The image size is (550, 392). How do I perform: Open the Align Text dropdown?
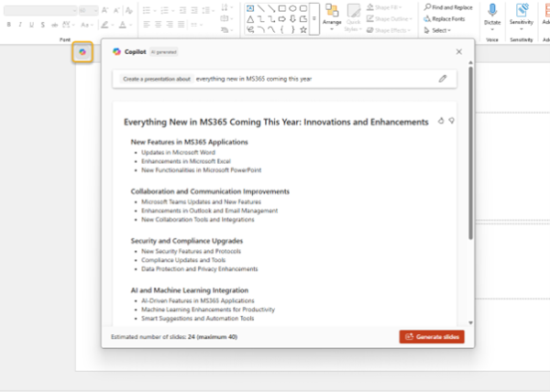(x=226, y=18)
